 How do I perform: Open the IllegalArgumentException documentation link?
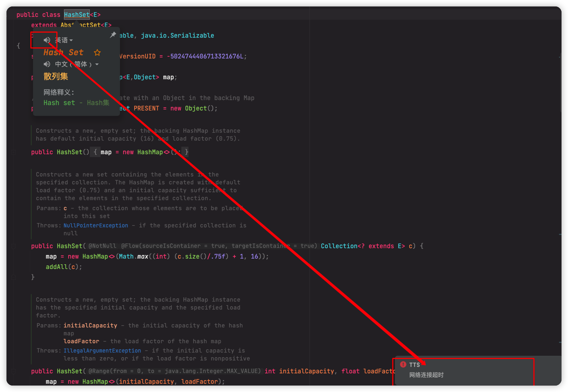click(x=102, y=351)
